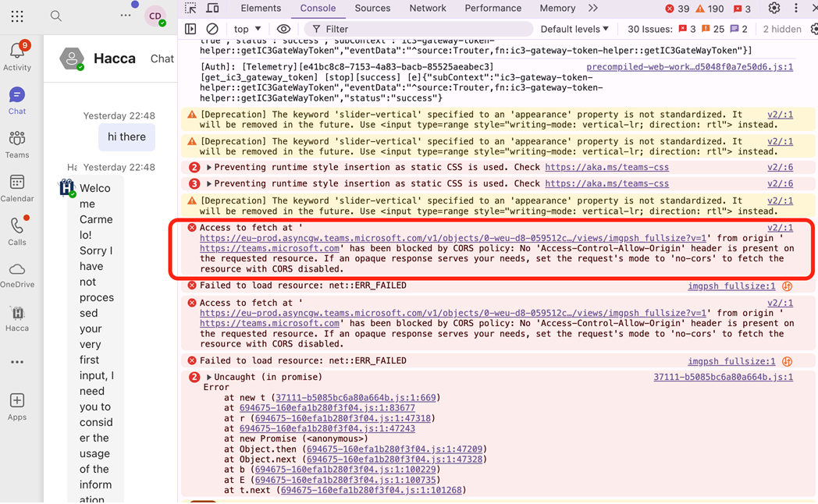Open the Hacca app in sidebar
Image resolution: width=818 pixels, height=504 pixels.
(17, 313)
